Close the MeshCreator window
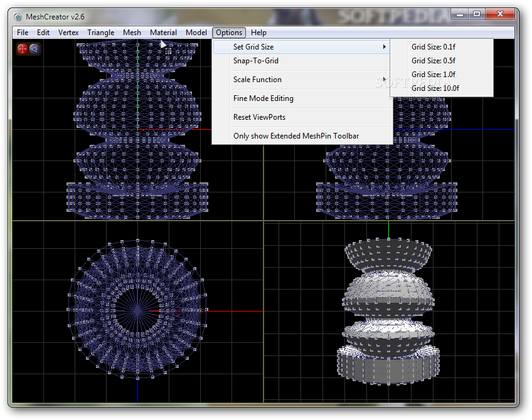The width and height of the screenshot is (532, 420). [x=500, y=14]
